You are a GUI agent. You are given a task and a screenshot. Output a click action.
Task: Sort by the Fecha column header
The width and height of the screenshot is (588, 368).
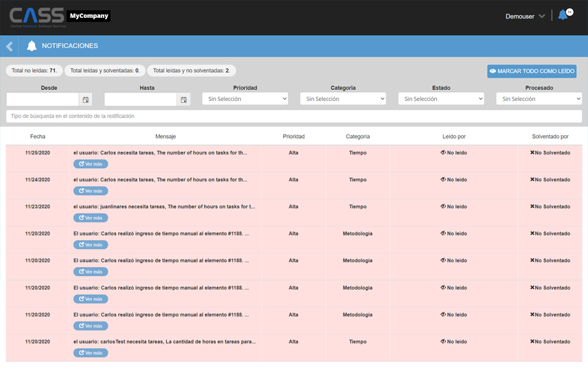coord(38,137)
